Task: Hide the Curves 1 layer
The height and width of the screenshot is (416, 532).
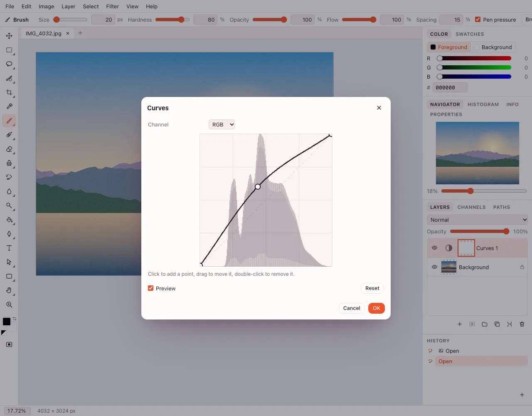Action: 435,248
